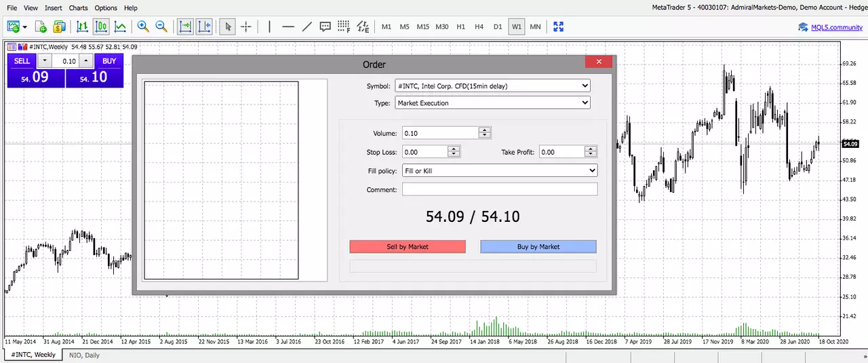868x363 pixels.
Task: Switch to the NIO, Daily chart tab
Action: coord(84,355)
